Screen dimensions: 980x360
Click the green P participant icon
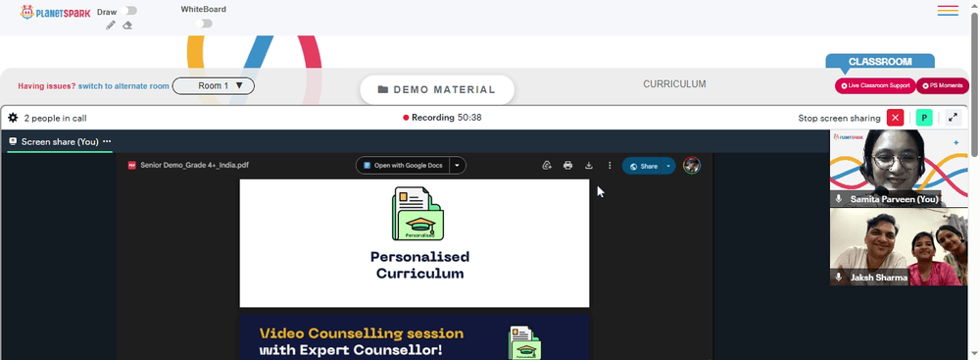(x=924, y=118)
